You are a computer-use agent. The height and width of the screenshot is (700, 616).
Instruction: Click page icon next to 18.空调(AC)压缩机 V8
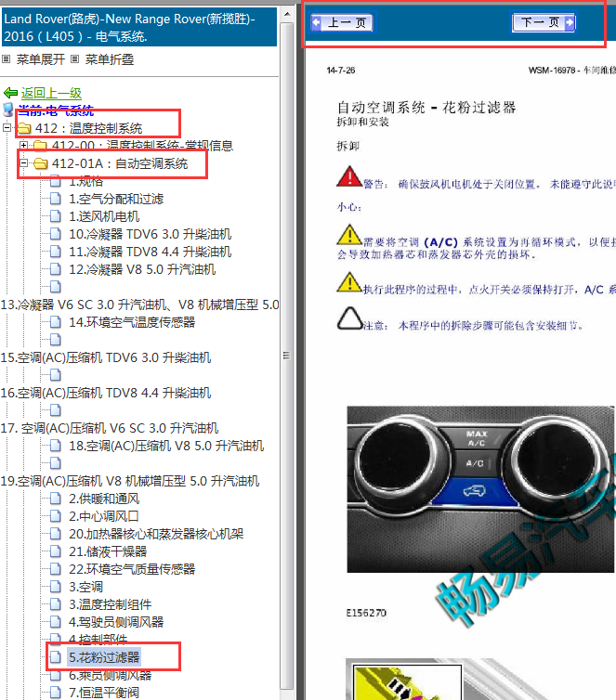[56, 446]
